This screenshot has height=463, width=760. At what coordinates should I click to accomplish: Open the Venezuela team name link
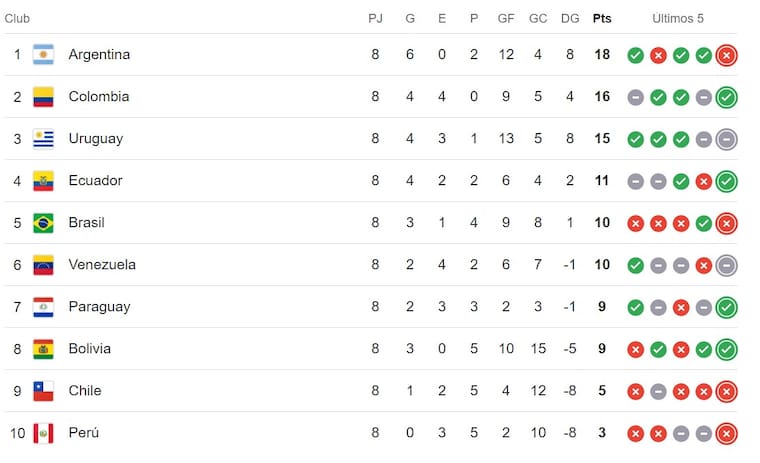102,265
